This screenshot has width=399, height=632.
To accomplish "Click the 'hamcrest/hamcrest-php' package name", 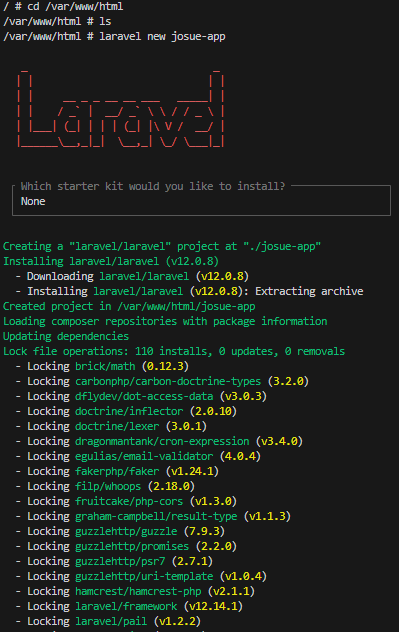I will point(138,591).
